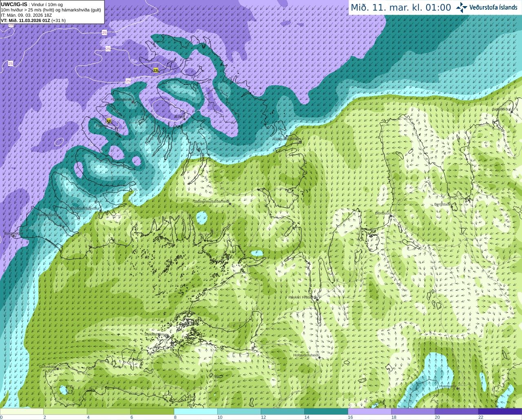
Task: Click the Patreksfjörður station marker
Action: (60, 217)
